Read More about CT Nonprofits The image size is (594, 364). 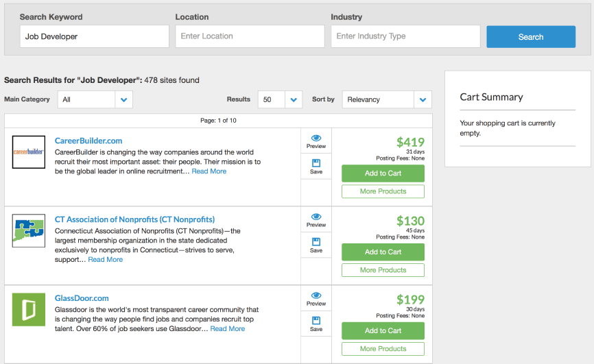point(106,259)
